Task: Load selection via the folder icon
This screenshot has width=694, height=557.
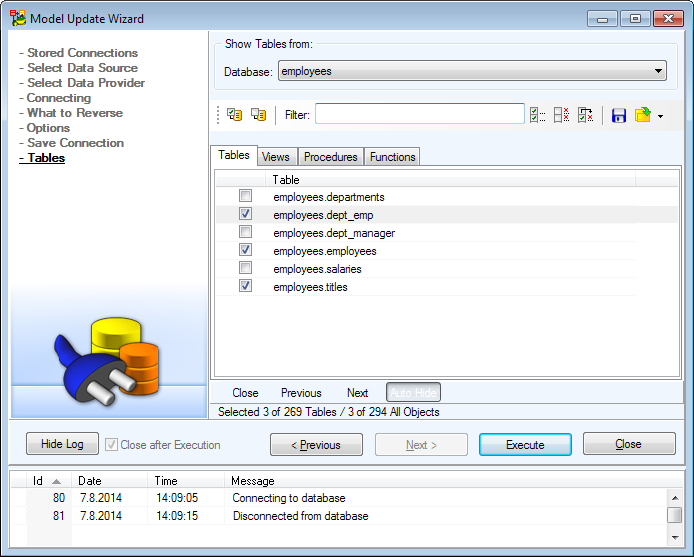Action: [643, 115]
